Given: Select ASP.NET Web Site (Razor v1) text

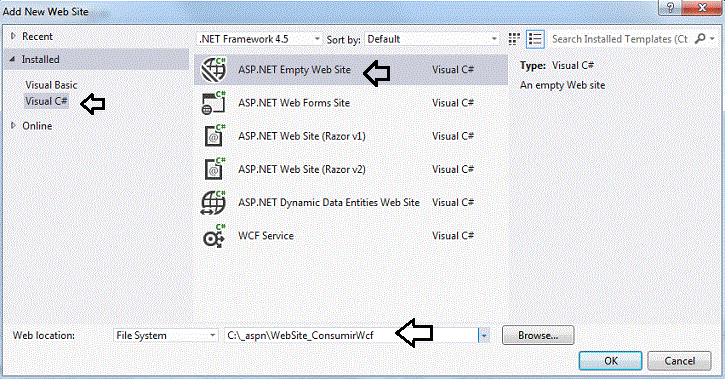Looking at the screenshot, I should pyautogui.click(x=302, y=136).
